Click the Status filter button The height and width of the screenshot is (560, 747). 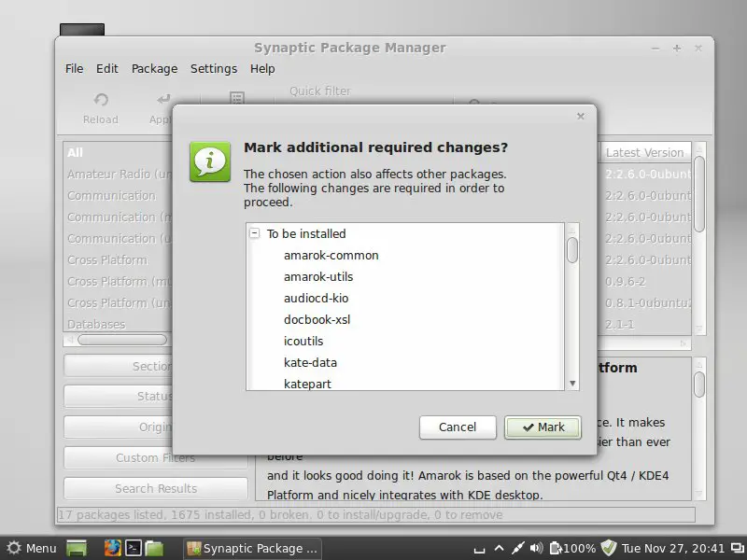(x=119, y=396)
